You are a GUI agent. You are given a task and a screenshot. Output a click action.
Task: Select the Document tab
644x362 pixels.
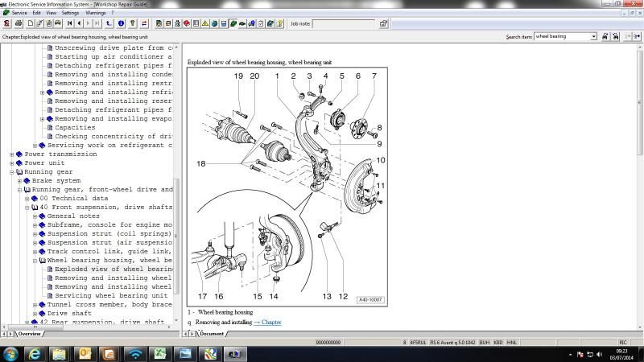[212, 334]
